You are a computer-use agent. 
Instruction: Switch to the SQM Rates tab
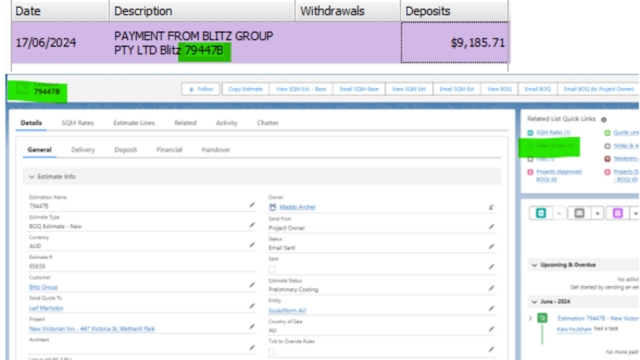point(78,123)
